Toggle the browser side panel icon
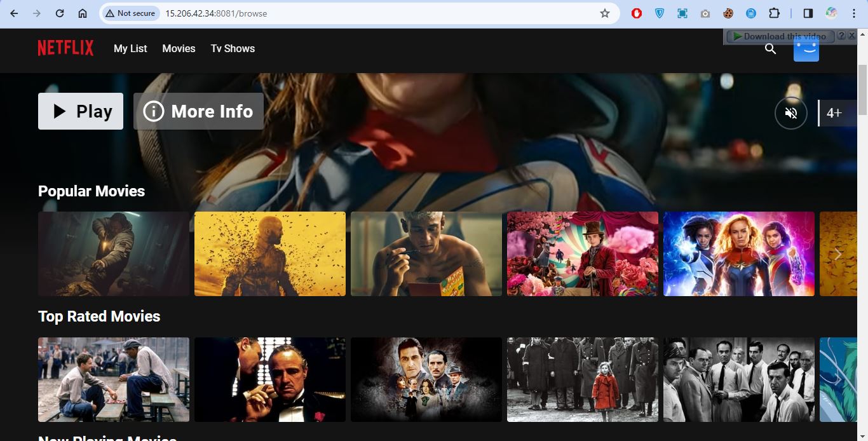This screenshot has width=868, height=441. tap(808, 13)
